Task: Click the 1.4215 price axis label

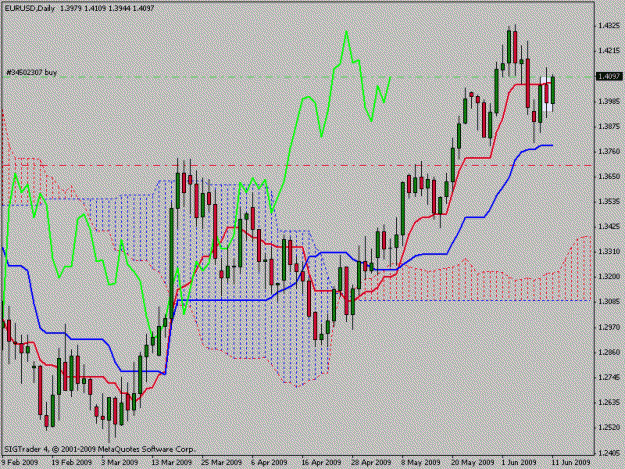Action: click(609, 51)
